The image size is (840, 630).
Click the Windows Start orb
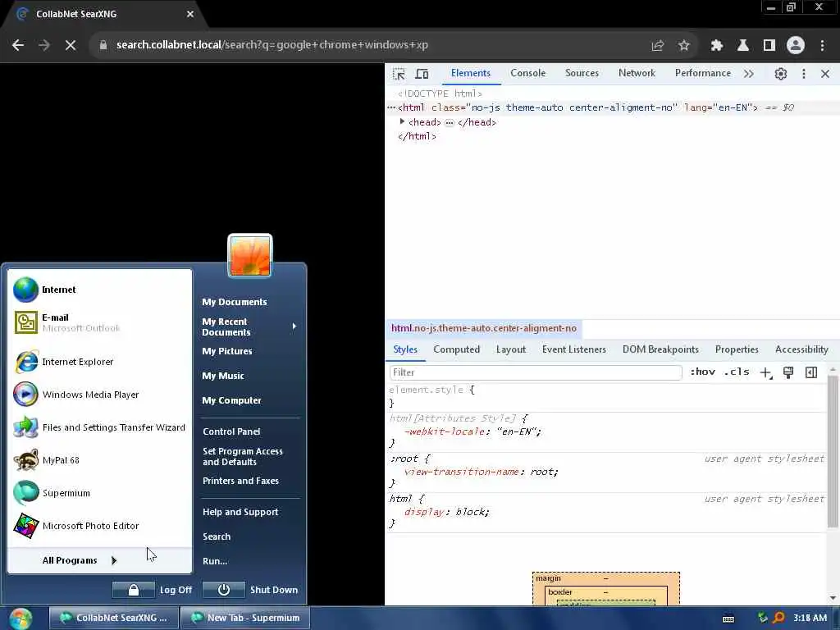pyautogui.click(x=21, y=619)
